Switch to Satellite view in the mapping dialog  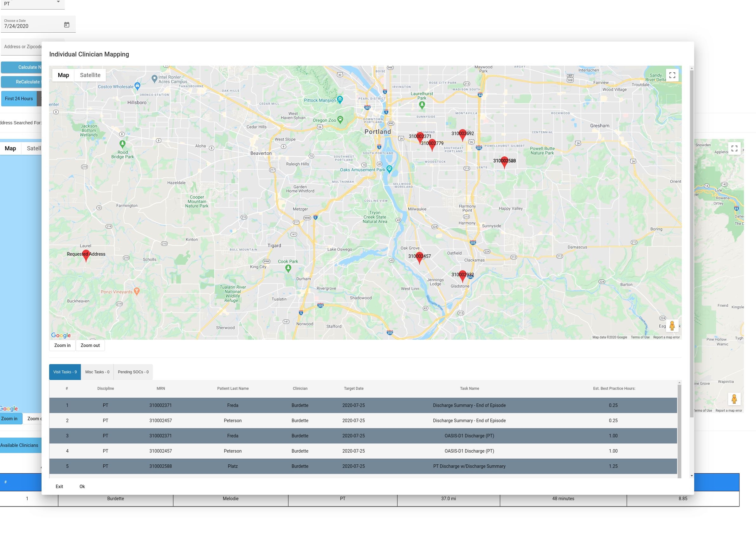[89, 75]
